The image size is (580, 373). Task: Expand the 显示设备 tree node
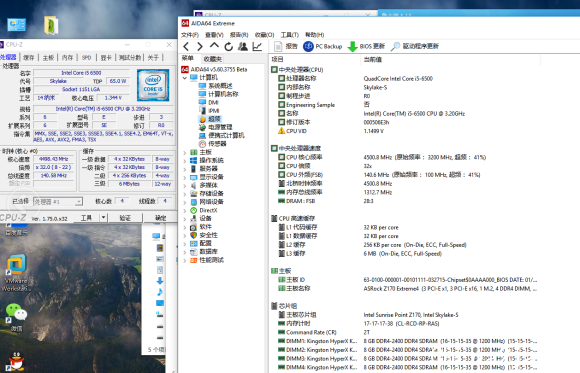[185, 177]
